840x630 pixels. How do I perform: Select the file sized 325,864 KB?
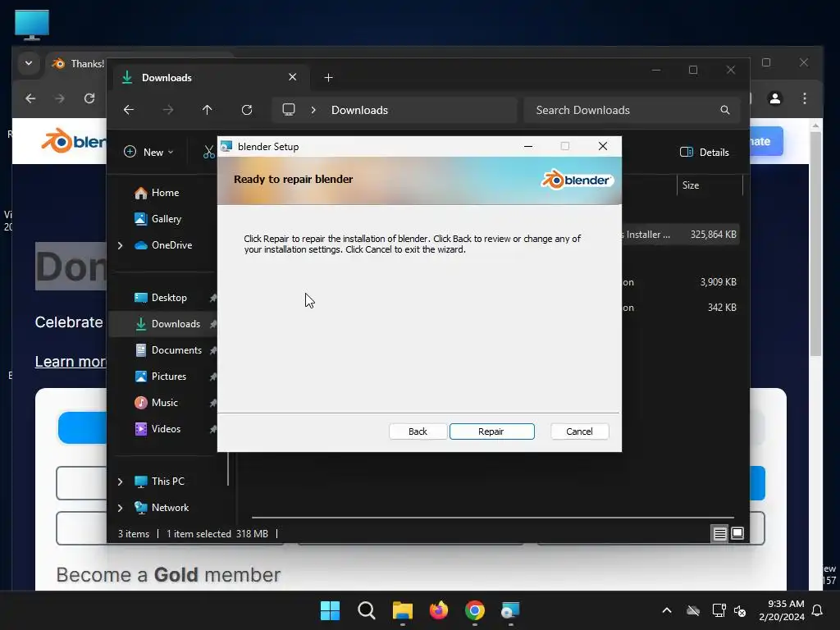pyautogui.click(x=680, y=235)
